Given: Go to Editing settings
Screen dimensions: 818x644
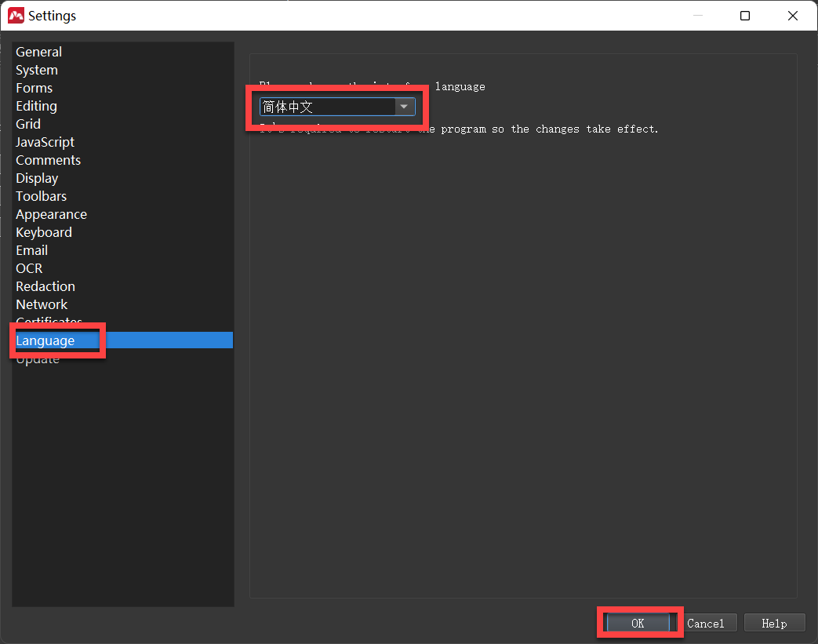Looking at the screenshot, I should click(x=36, y=106).
